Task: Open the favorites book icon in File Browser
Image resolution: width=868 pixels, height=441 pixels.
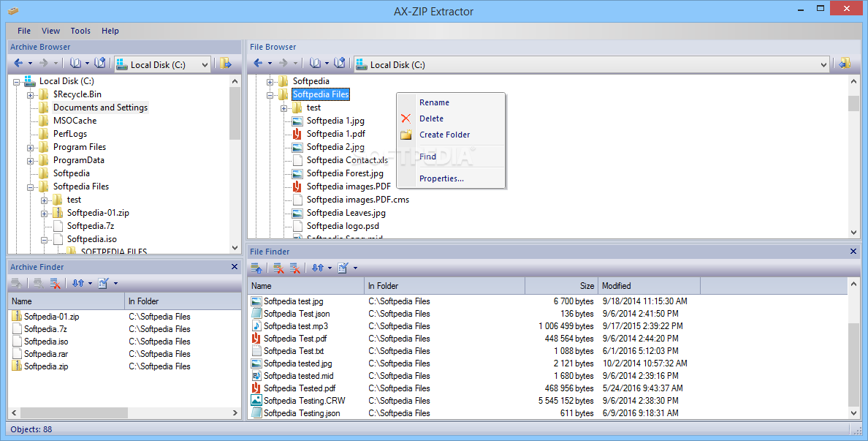Action: click(x=316, y=64)
